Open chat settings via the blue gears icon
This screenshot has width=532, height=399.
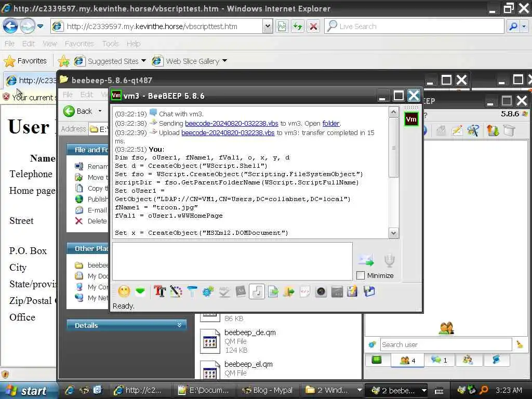[x=208, y=291]
